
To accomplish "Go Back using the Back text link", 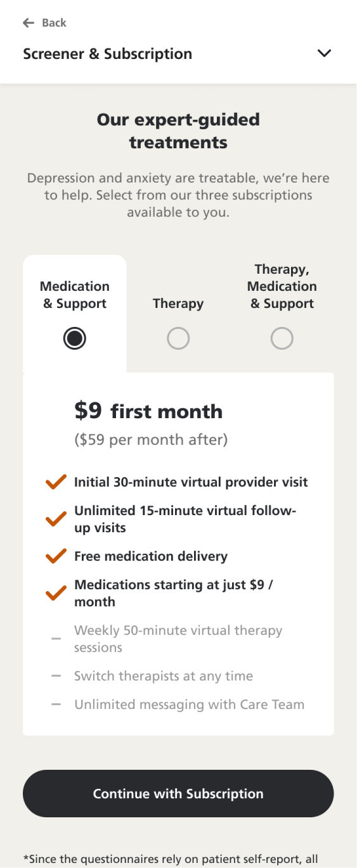I will (x=54, y=23).
